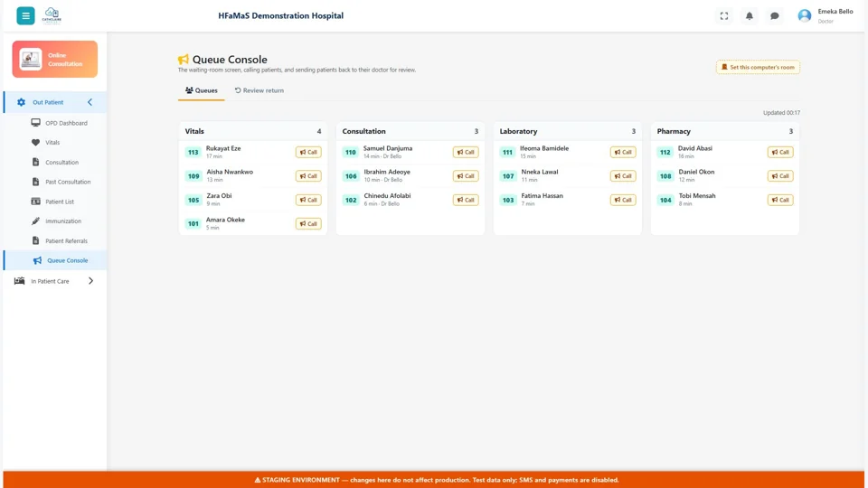
Task: Call patient Samuel Danjuma
Action: pyautogui.click(x=466, y=152)
